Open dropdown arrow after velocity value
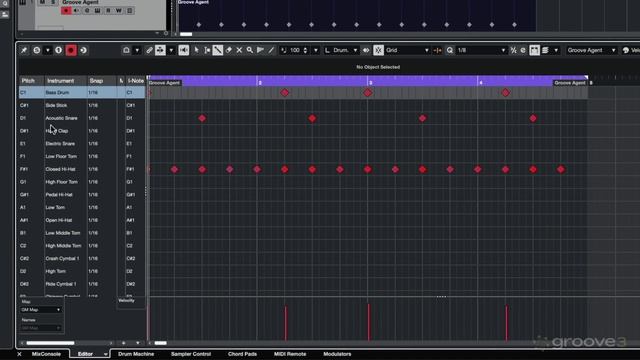 pyautogui.click(x=316, y=50)
